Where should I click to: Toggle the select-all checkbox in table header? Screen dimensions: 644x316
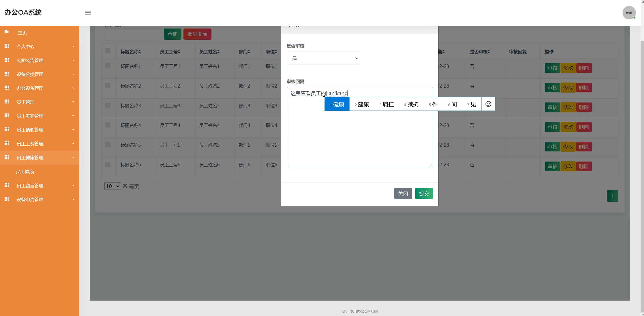[x=108, y=50]
